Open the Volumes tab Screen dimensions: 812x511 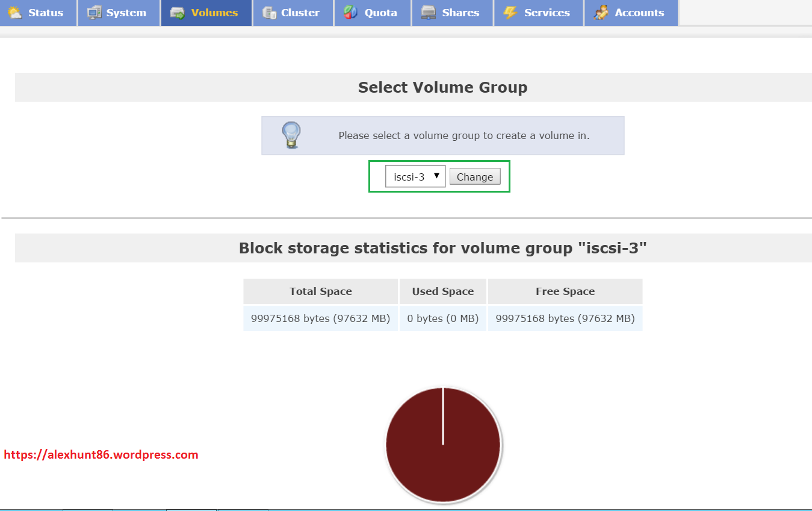point(205,13)
